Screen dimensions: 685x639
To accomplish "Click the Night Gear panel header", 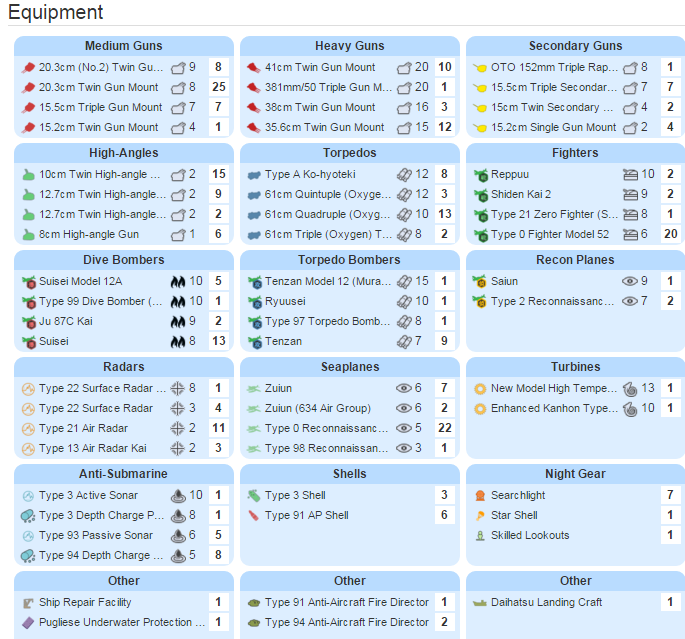I will point(575,474).
